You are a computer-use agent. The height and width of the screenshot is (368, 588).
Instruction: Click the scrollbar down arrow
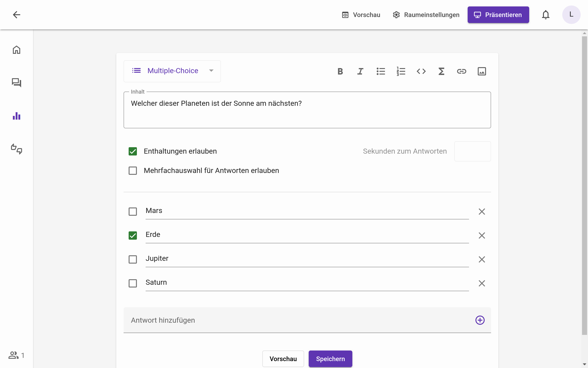[584, 364]
